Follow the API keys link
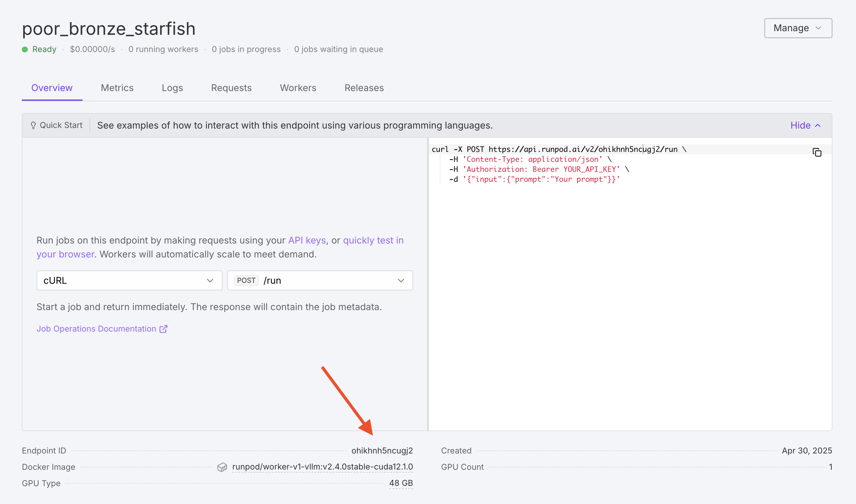Viewport: 856px width, 504px height. point(307,241)
